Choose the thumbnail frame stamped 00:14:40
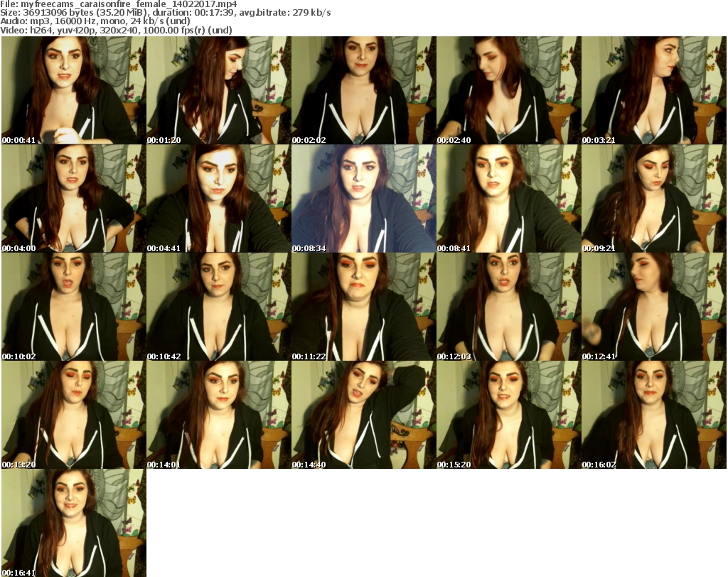 pos(363,415)
